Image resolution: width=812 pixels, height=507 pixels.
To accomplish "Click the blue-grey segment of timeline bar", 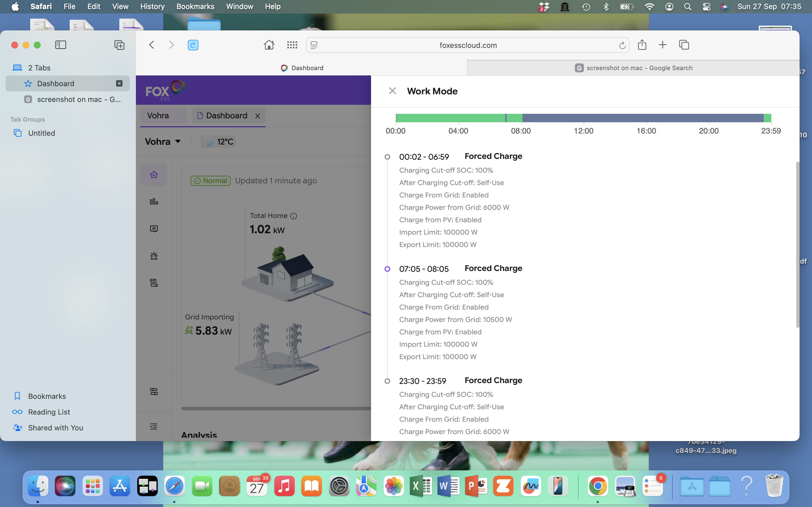I will (x=643, y=118).
